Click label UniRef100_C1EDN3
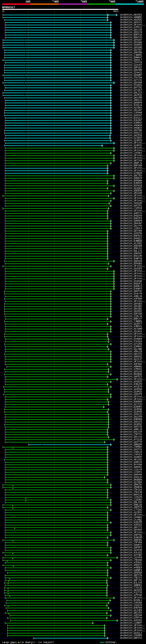 point(131,500)
